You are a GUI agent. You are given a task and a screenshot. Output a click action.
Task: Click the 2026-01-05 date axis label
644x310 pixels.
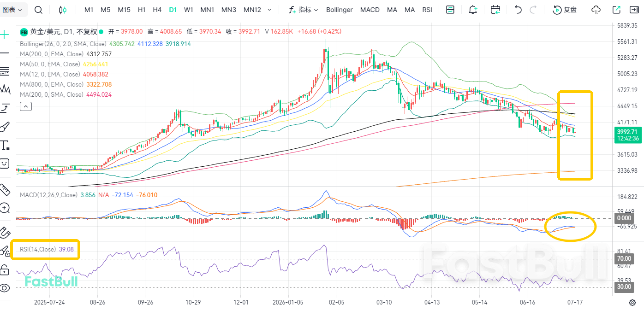coord(288,303)
